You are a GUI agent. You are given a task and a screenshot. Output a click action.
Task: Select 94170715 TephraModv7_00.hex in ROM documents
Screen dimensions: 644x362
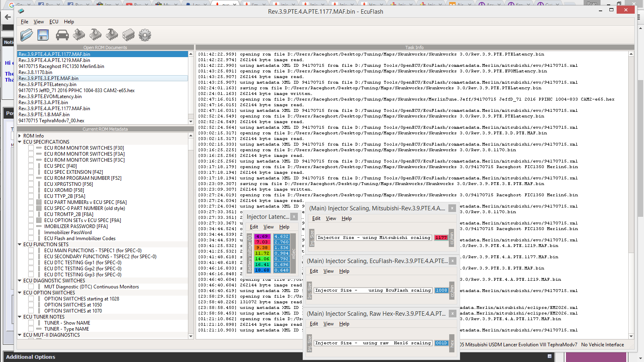pos(52,121)
